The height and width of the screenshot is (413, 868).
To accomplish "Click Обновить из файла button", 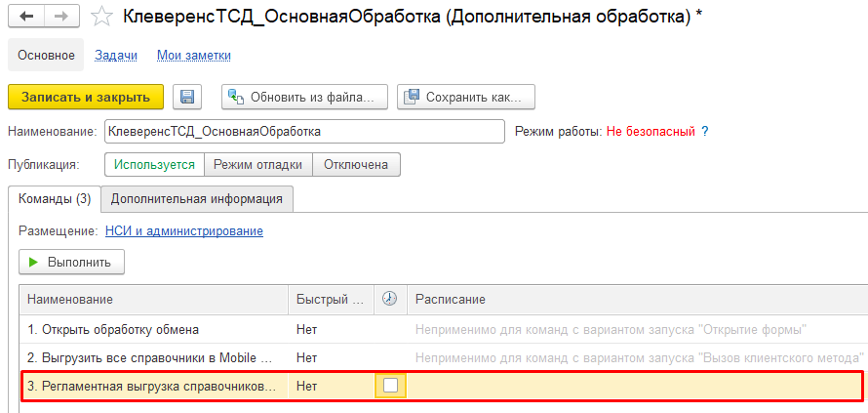I will 305,98.
